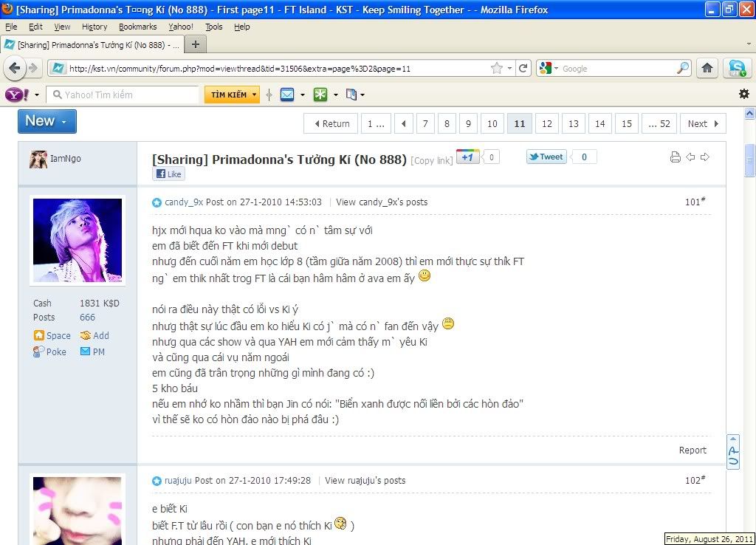The width and height of the screenshot is (756, 545).
Task: Click the tab favicon of the Sharing tab
Action: pyautogui.click(x=9, y=44)
